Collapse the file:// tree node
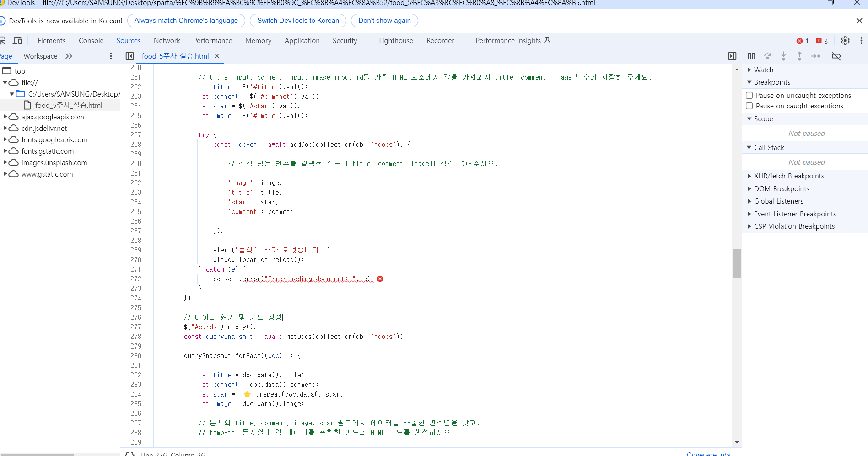 (x=5, y=83)
